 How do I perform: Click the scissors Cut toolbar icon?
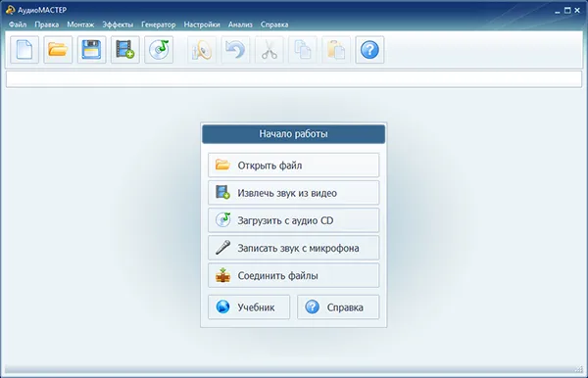[269, 50]
